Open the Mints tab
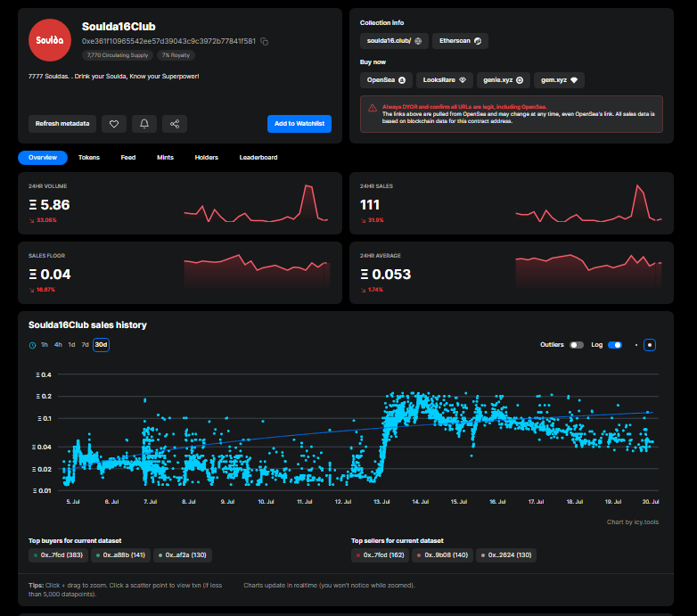The height and width of the screenshot is (616, 697). click(x=165, y=157)
